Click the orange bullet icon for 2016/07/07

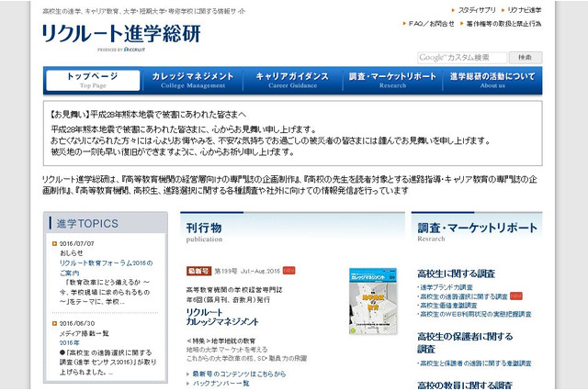pos(54,244)
